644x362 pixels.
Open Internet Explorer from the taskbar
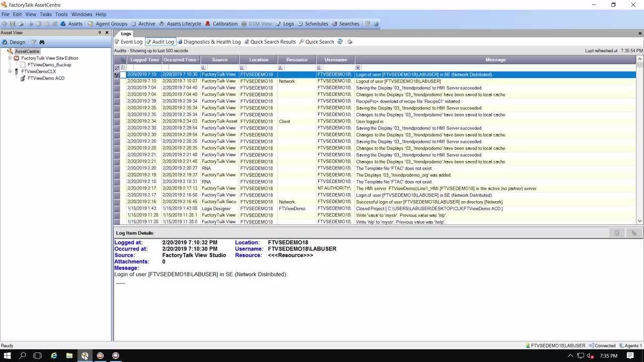click(54, 355)
